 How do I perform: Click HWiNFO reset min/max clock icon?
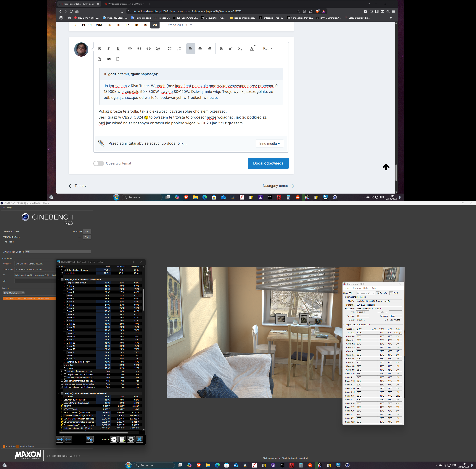[x=114, y=439]
